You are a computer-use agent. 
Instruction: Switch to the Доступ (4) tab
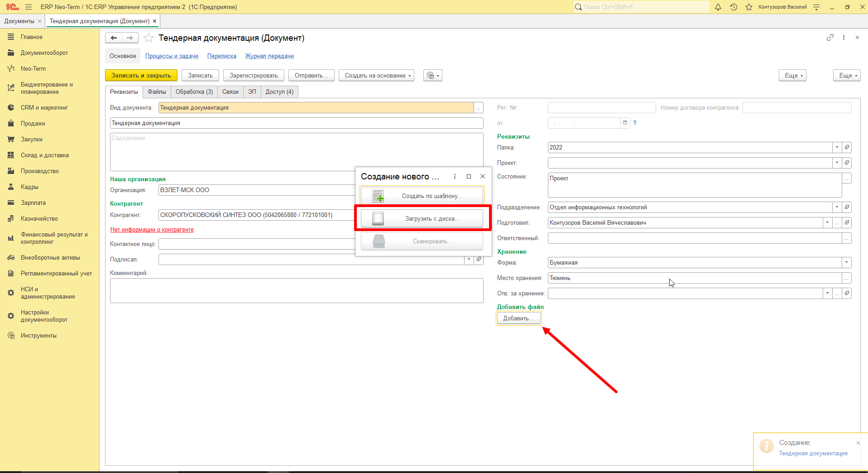pos(279,92)
